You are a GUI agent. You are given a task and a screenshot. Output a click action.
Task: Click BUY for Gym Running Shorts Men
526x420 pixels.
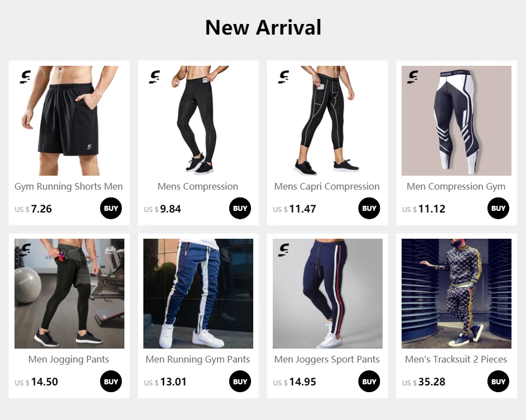point(110,208)
